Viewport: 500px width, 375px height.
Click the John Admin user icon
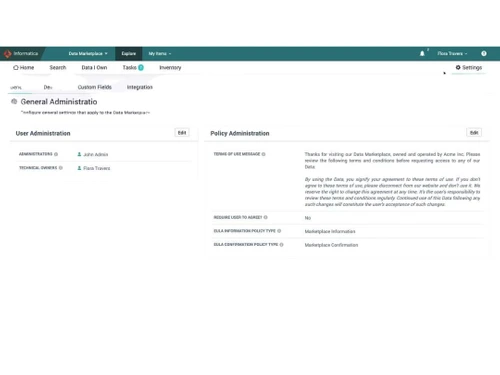(79, 154)
